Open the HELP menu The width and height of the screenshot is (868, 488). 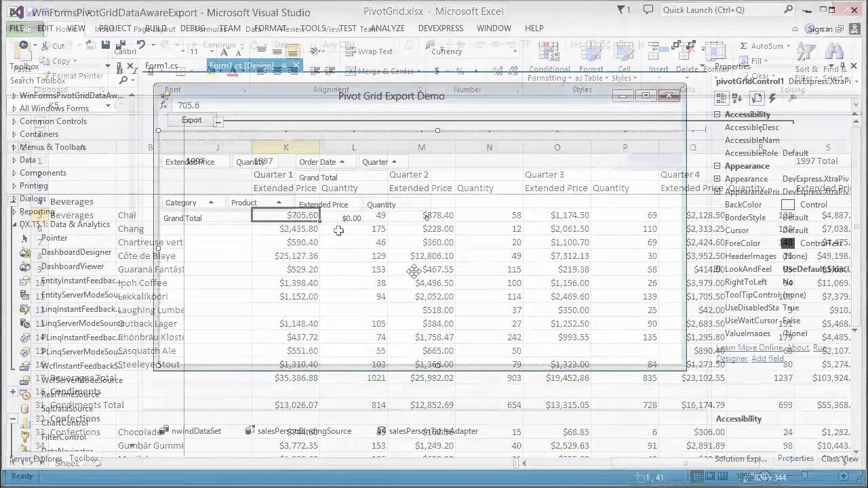pyautogui.click(x=534, y=28)
